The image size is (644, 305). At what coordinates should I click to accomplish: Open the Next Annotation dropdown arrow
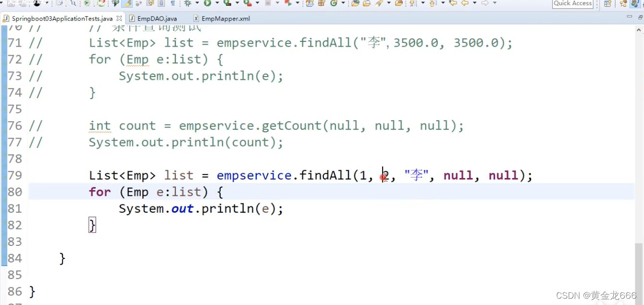pyautogui.click(x=423, y=3)
